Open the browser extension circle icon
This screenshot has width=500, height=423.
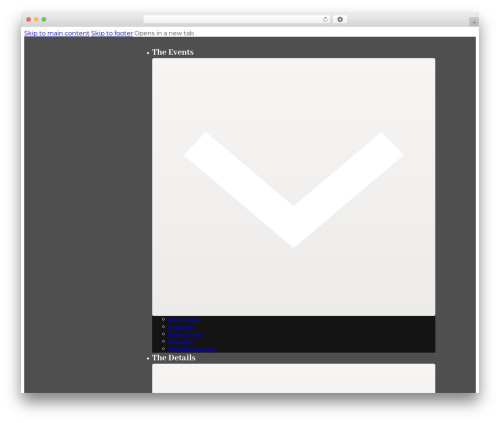[340, 19]
